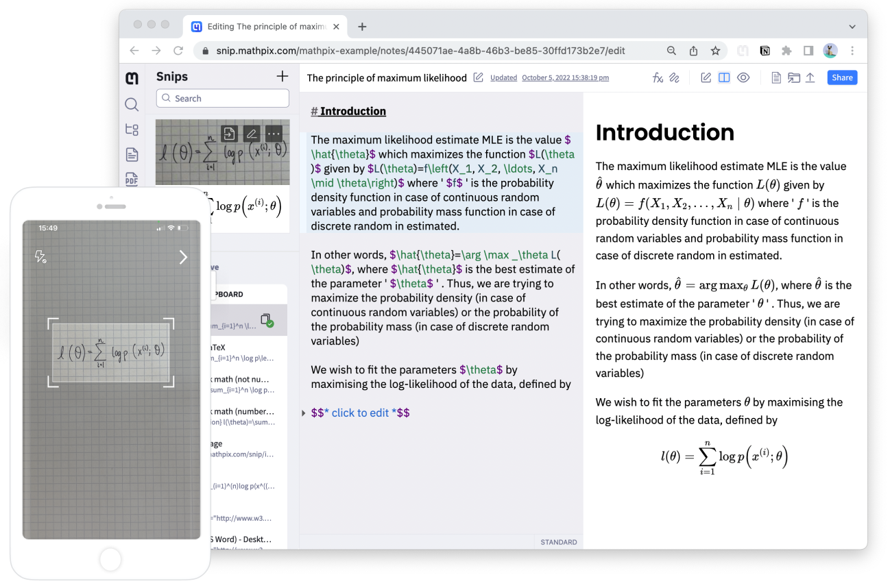Click the pencil edit icon on snip thumbnail
Image resolution: width=890 pixels, height=588 pixels.
252,134
